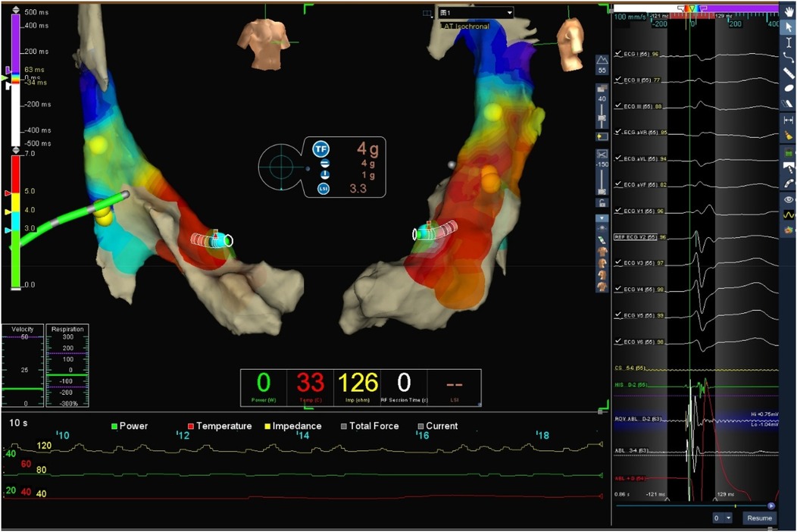The width and height of the screenshot is (797, 532).
Task: Toggle the eye visibility icon
Action: point(789,199)
